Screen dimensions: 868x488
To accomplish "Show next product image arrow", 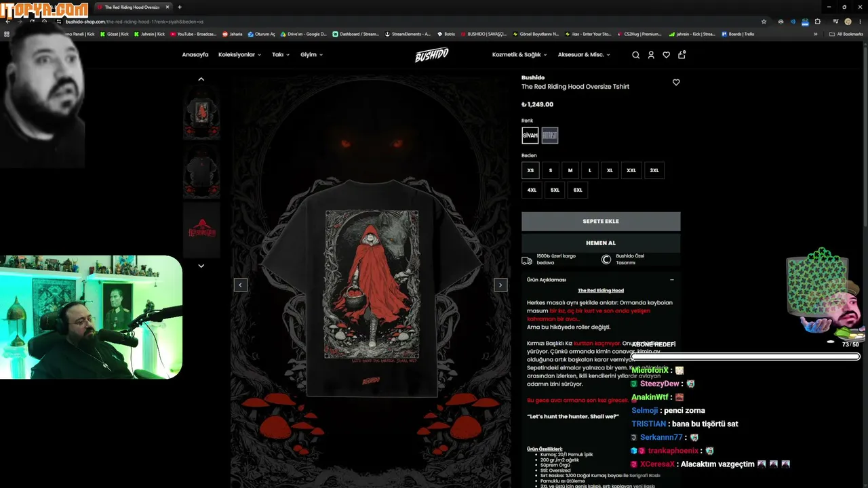I will click(x=500, y=285).
